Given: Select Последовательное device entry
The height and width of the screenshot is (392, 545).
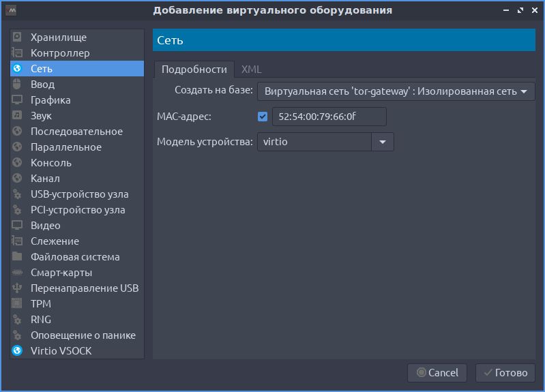Looking at the screenshot, I should [77, 131].
